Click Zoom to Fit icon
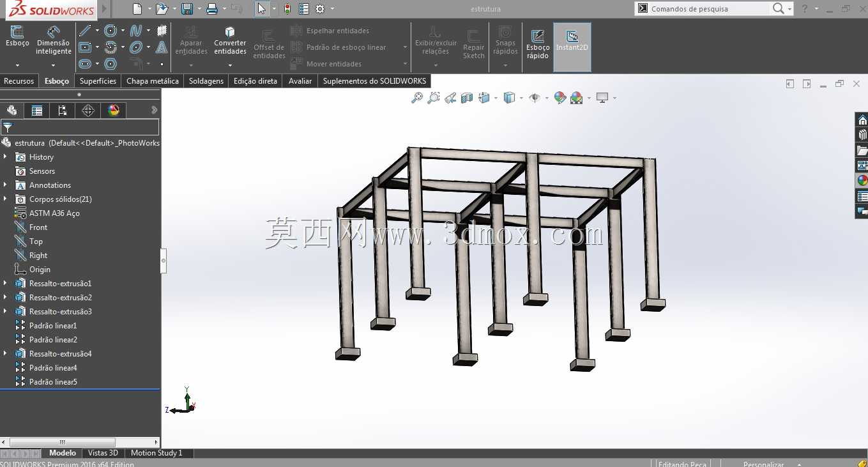 (x=417, y=98)
